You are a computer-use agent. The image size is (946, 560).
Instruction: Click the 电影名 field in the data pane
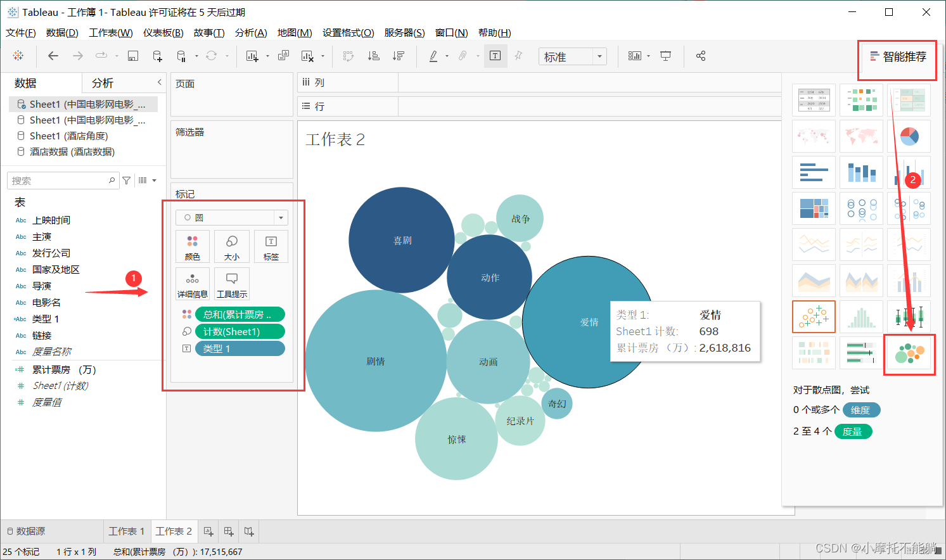tap(46, 303)
